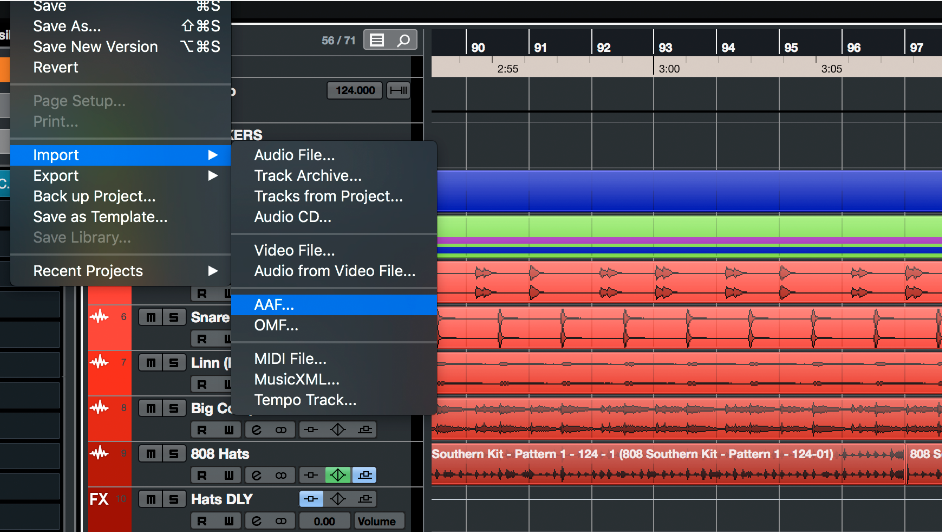Image resolution: width=942 pixels, height=532 pixels.
Task: Select Tempo Track... import option
Action: click(334, 400)
